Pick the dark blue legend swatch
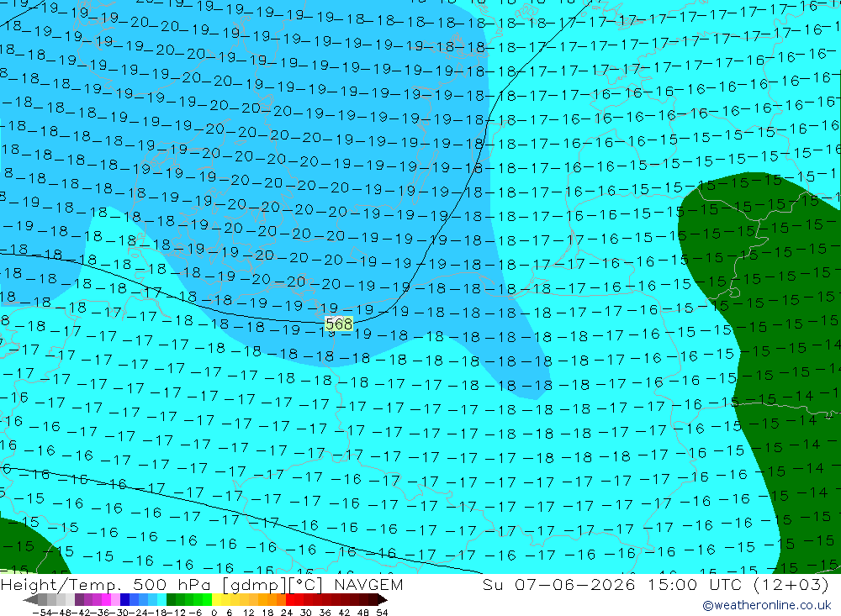Viewport: 841px width, 616px height. [124, 600]
